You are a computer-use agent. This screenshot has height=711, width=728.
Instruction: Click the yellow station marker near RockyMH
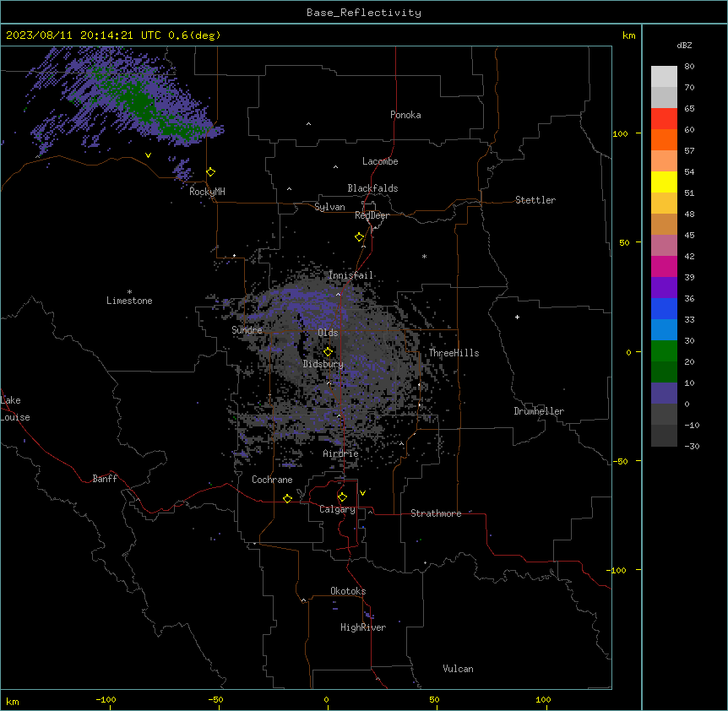coord(210,171)
